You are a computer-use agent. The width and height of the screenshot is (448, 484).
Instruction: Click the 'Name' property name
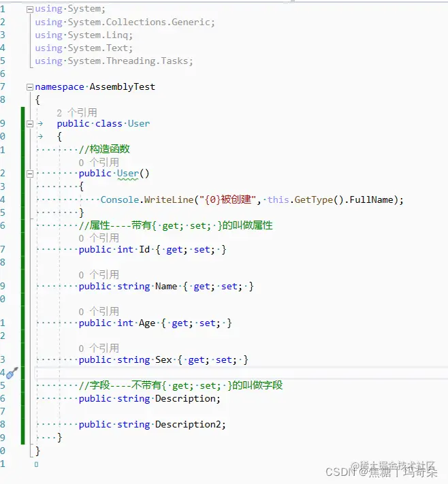click(166, 286)
